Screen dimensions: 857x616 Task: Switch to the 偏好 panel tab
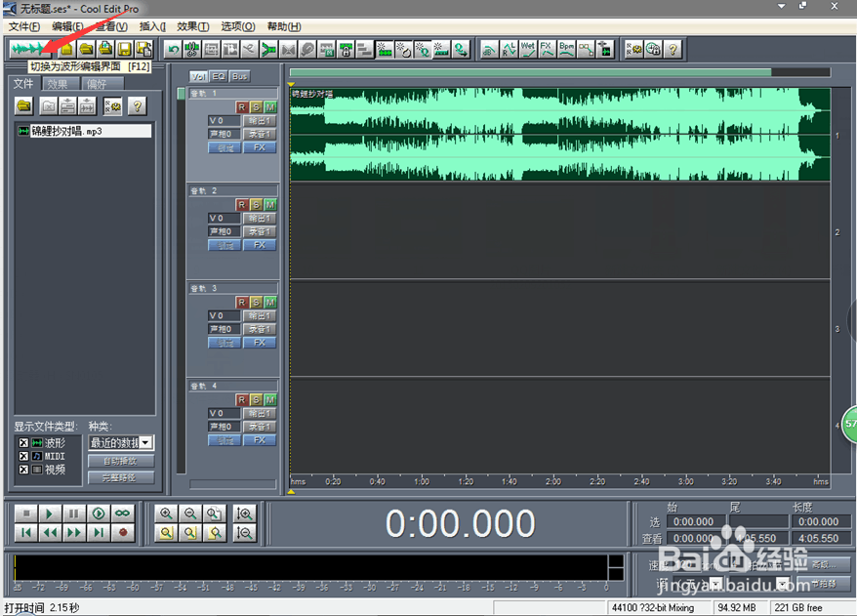(x=102, y=84)
